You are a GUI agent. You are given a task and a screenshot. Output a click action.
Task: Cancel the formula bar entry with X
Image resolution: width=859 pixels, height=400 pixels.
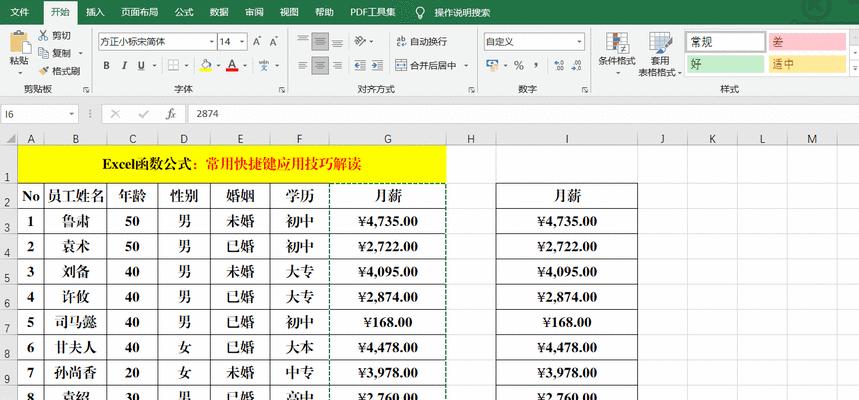(x=115, y=113)
